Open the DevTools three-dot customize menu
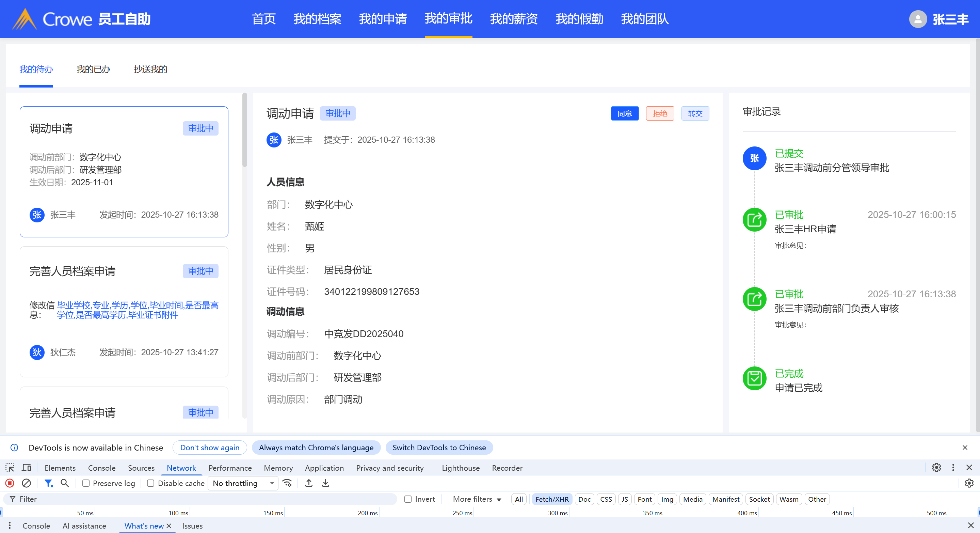This screenshot has height=533, width=980. tap(953, 468)
